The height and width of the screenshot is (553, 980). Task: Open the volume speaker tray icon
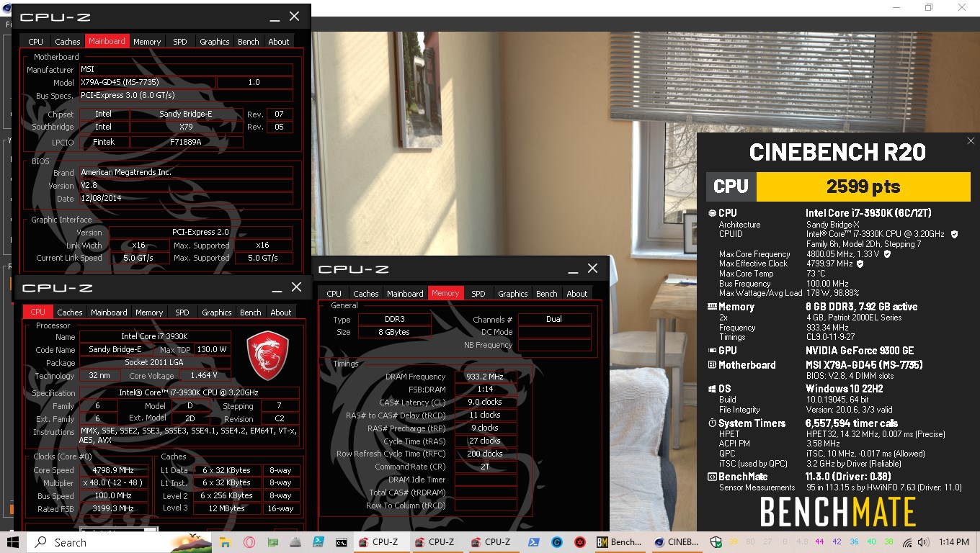(925, 542)
